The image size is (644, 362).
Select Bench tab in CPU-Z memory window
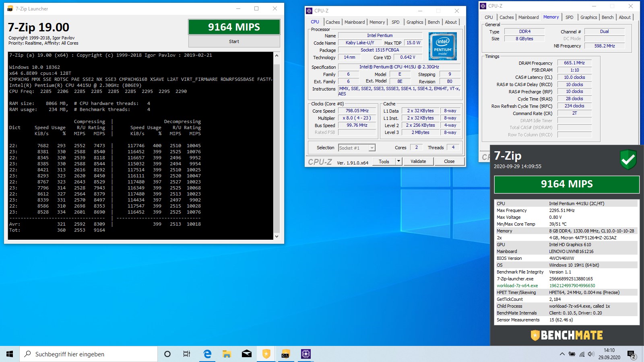608,17
